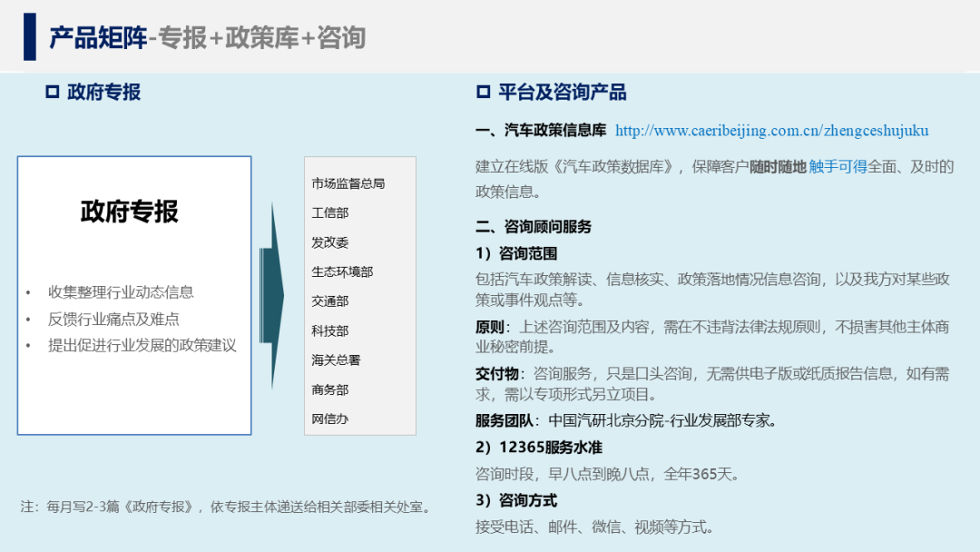The image size is (980, 552).
Task: Click the subheading 2）12365服务水准
Action: (539, 448)
